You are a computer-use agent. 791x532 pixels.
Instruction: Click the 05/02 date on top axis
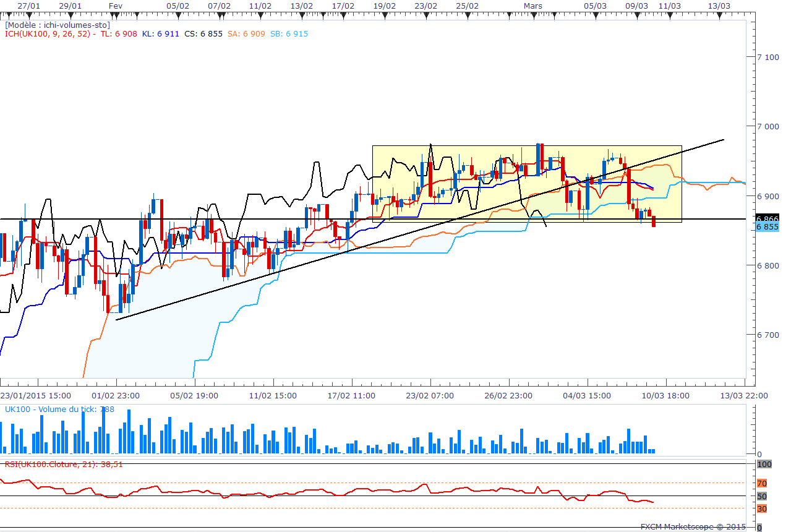178,5
